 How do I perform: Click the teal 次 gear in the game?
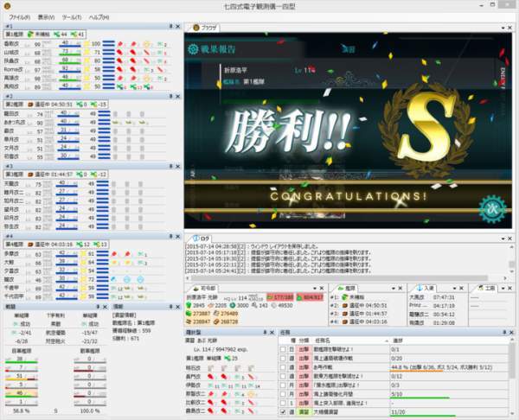coord(492,209)
